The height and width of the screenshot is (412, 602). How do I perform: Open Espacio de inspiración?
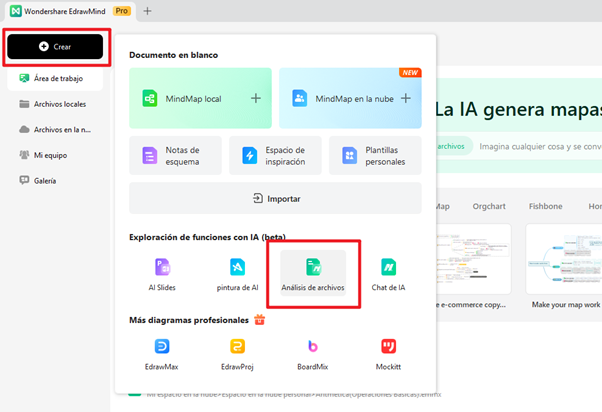275,156
